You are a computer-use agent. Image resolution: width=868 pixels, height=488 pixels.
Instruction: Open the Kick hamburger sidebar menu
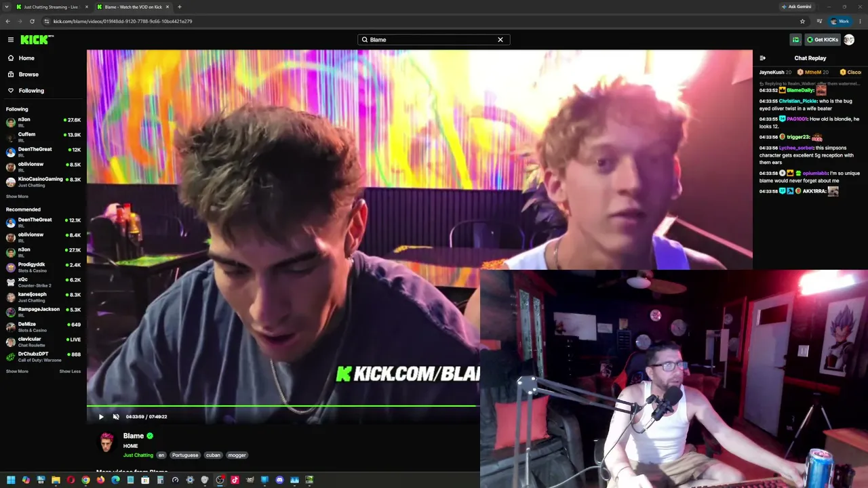[11, 39]
